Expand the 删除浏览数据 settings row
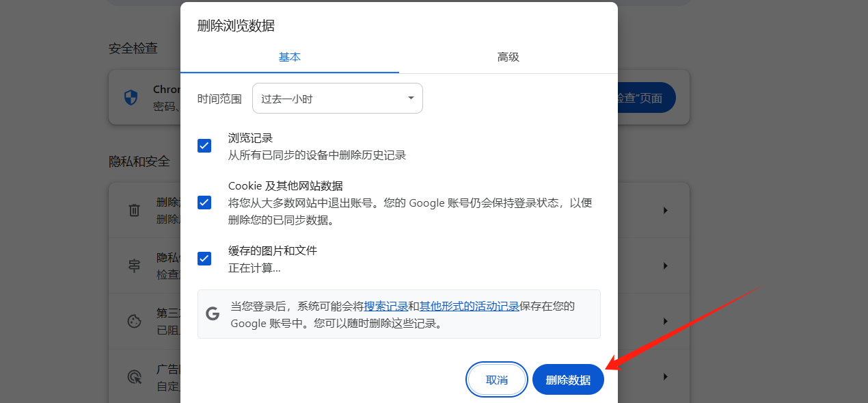This screenshot has width=868, height=403. coord(666,210)
